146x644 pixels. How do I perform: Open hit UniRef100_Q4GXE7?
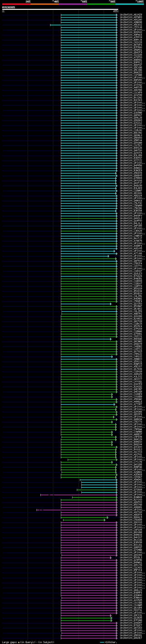(131, 638)
